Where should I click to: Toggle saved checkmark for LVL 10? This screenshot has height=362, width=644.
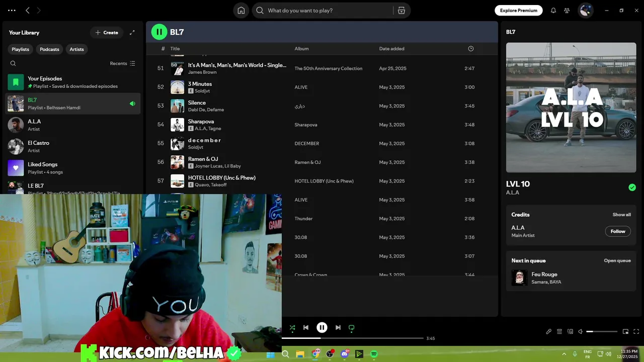(x=632, y=188)
